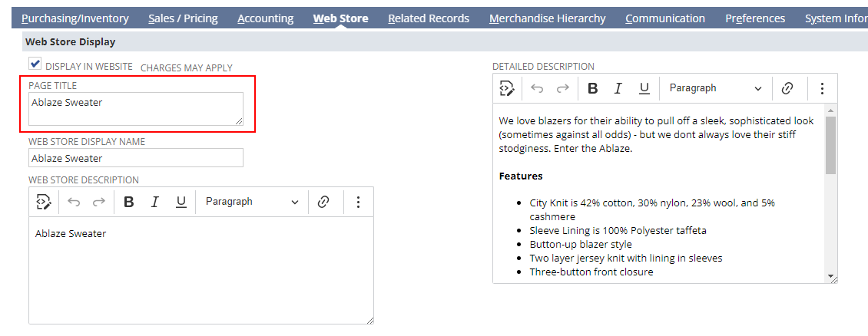This screenshot has height=336, width=868.
Task: Click Bold in Web Store Description toolbar
Action: (129, 202)
